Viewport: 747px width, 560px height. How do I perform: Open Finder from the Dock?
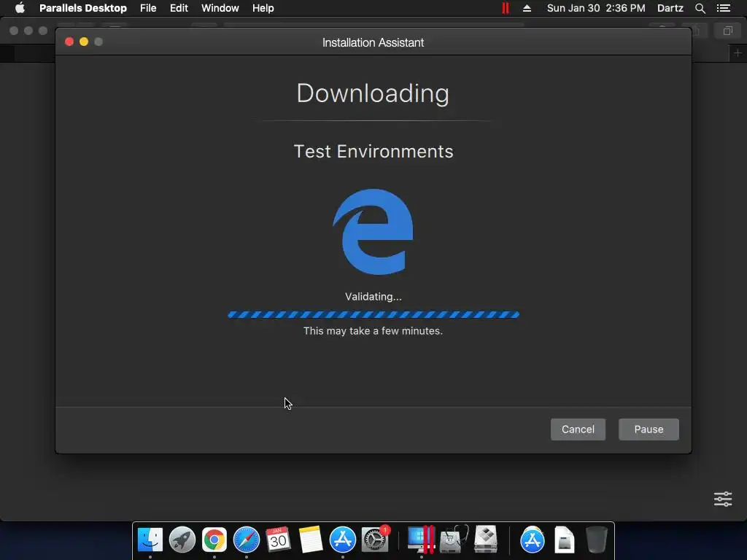pos(150,540)
